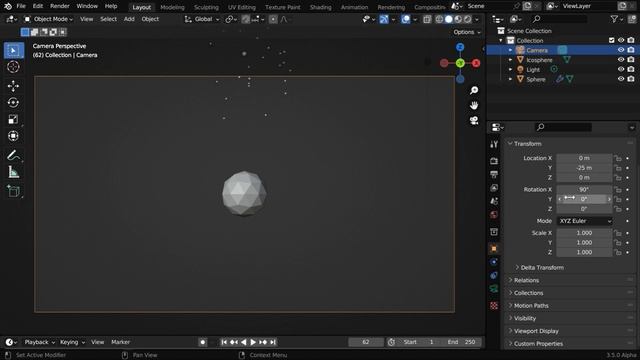Image resolution: width=640 pixels, height=360 pixels.
Task: Select the Select Box tool
Action: coord(13,51)
